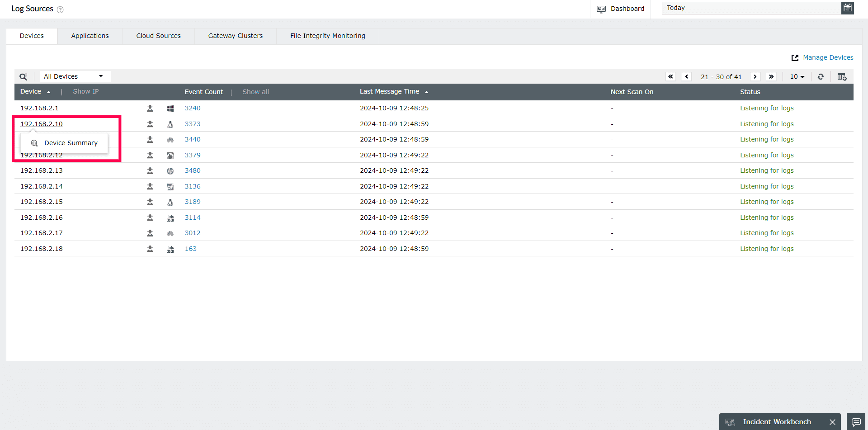
Task: Click the Cisco icon for 192.168.2.16
Action: 170,218
